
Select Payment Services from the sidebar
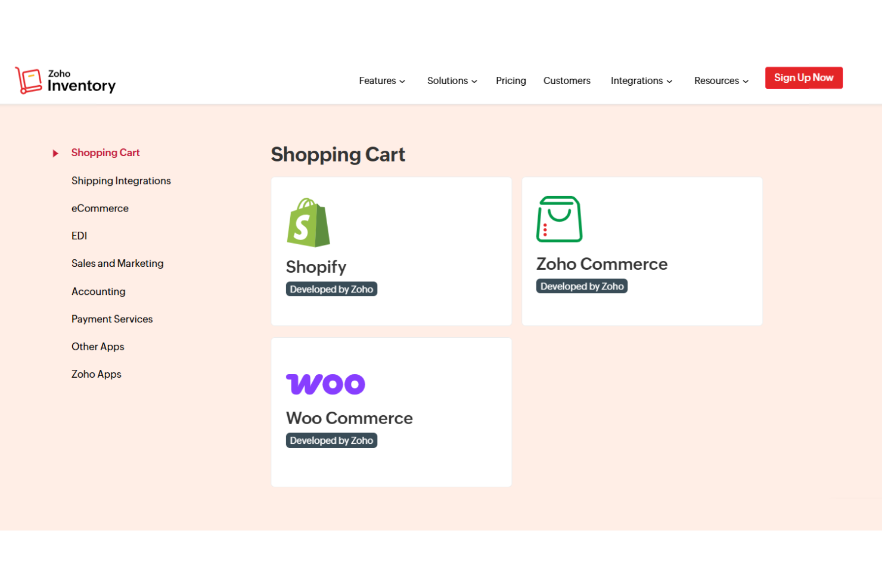click(x=112, y=319)
